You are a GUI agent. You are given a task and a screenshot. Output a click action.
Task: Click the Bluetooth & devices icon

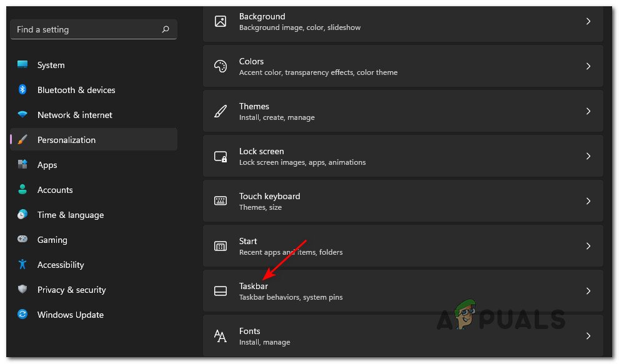click(x=22, y=90)
